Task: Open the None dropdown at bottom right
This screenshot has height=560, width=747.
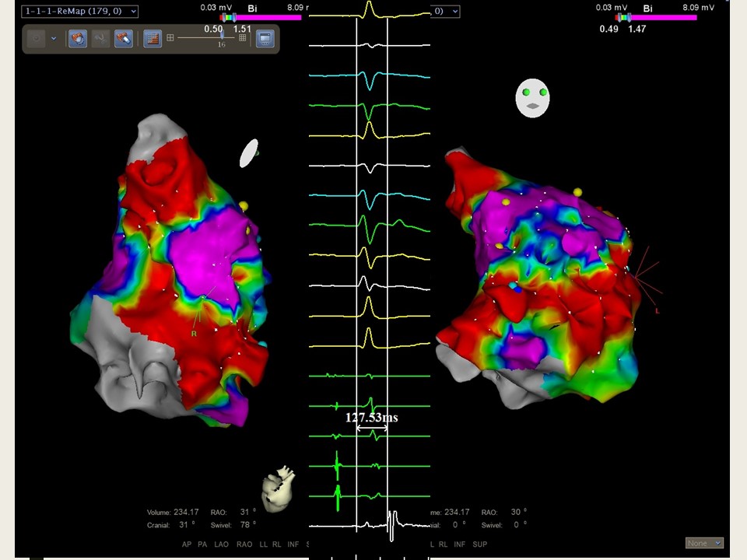Action: pyautogui.click(x=705, y=543)
